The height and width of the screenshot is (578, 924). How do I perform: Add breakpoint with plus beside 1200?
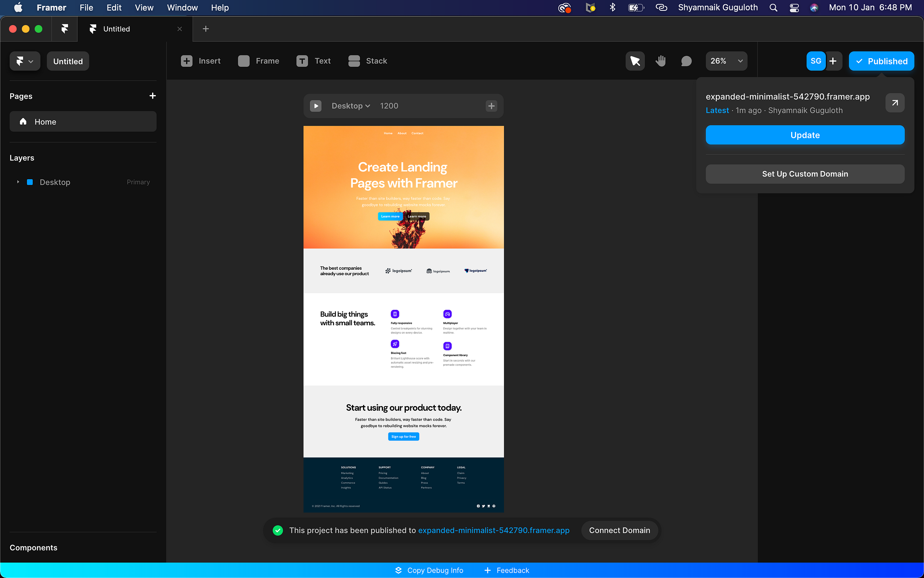point(491,106)
